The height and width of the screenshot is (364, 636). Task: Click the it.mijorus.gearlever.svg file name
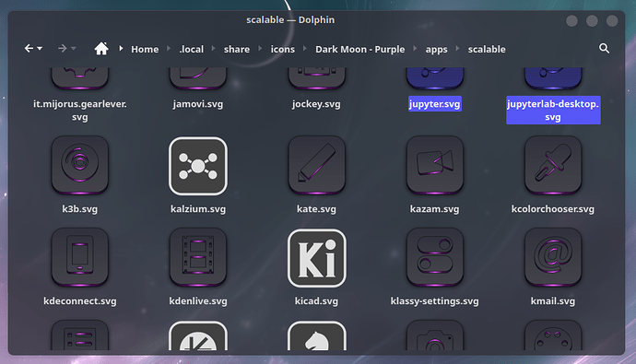point(80,111)
